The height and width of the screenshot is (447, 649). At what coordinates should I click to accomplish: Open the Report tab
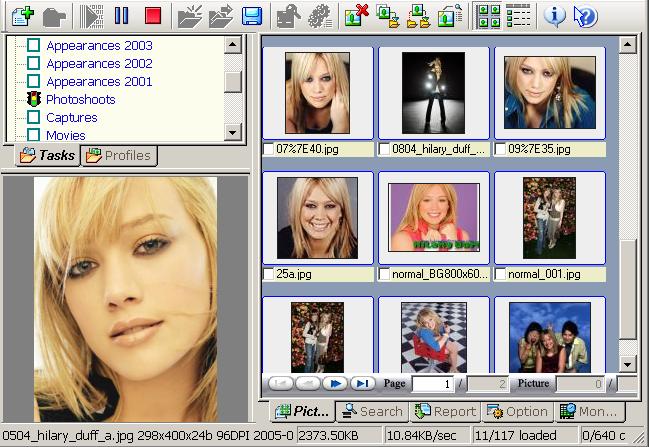tap(444, 411)
